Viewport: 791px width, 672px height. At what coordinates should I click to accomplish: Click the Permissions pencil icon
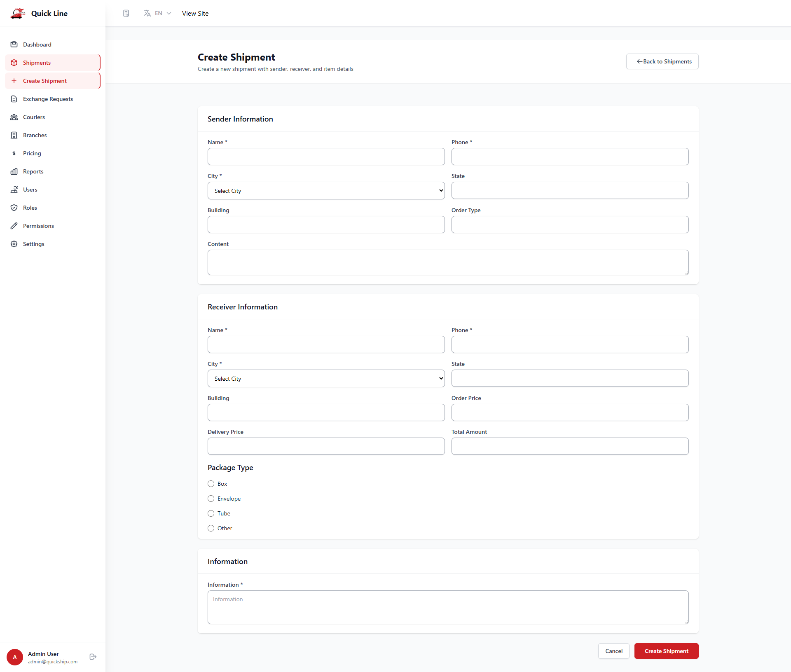click(14, 226)
